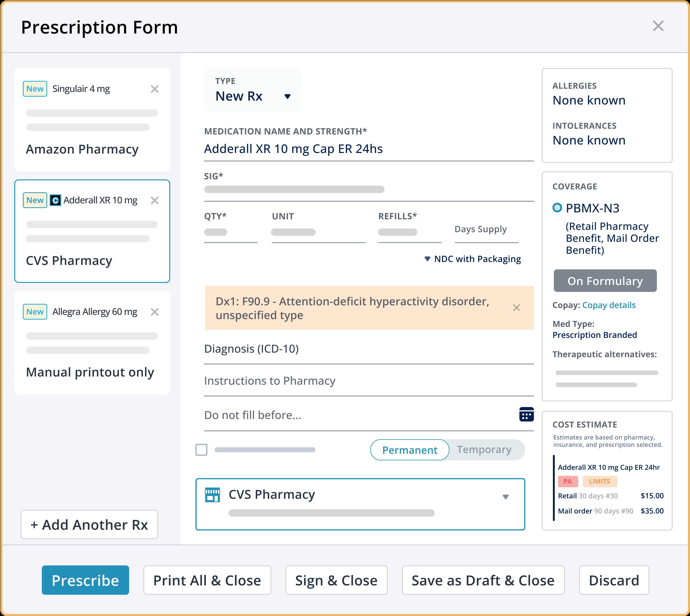Click the pharmacy storefront icon

(212, 495)
